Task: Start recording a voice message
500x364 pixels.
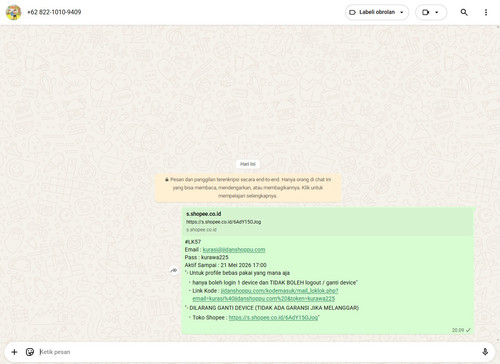Action: click(x=485, y=352)
